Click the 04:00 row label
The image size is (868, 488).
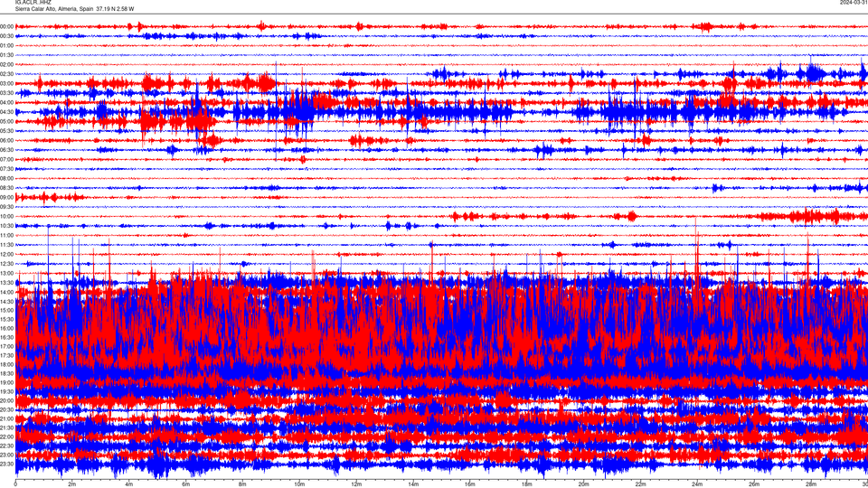(7, 102)
